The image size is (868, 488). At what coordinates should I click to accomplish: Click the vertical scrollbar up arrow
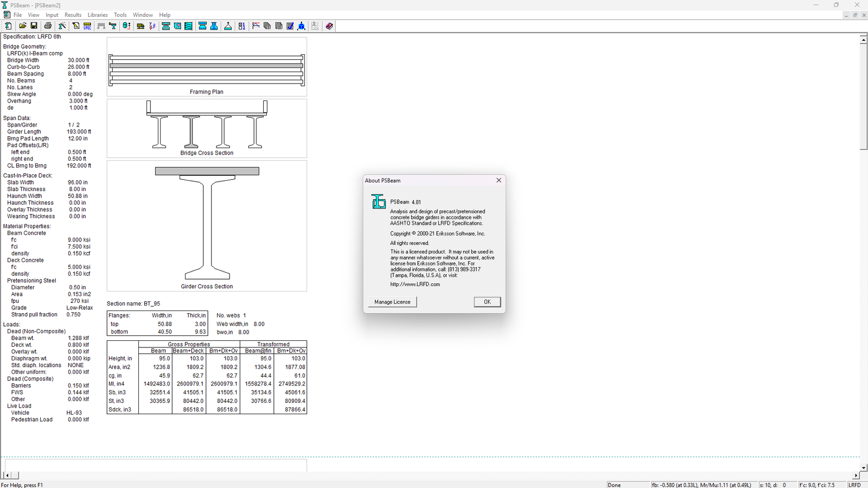[864, 40]
